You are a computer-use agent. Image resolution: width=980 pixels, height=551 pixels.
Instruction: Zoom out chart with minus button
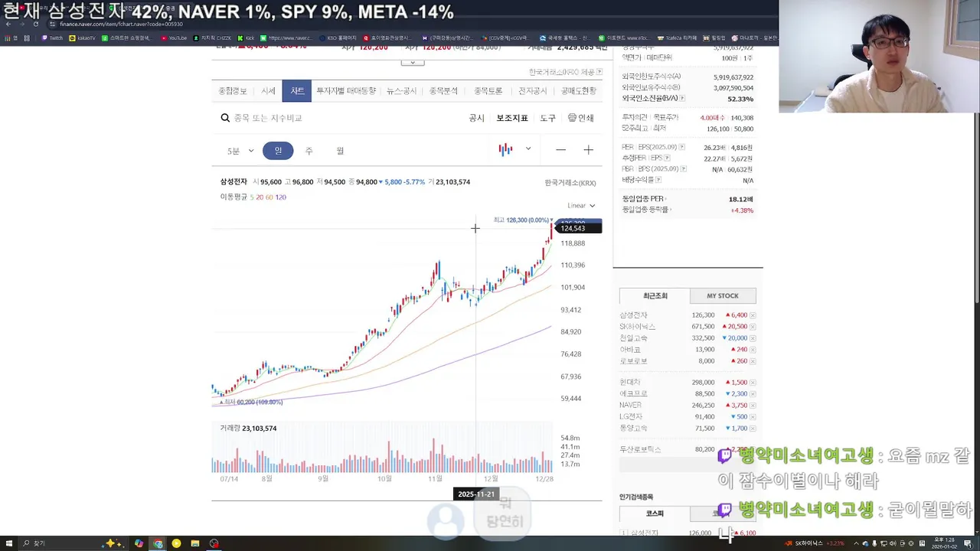click(x=560, y=150)
